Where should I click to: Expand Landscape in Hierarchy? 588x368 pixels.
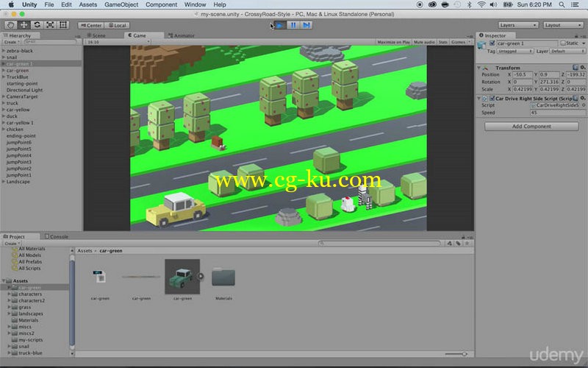4,181
